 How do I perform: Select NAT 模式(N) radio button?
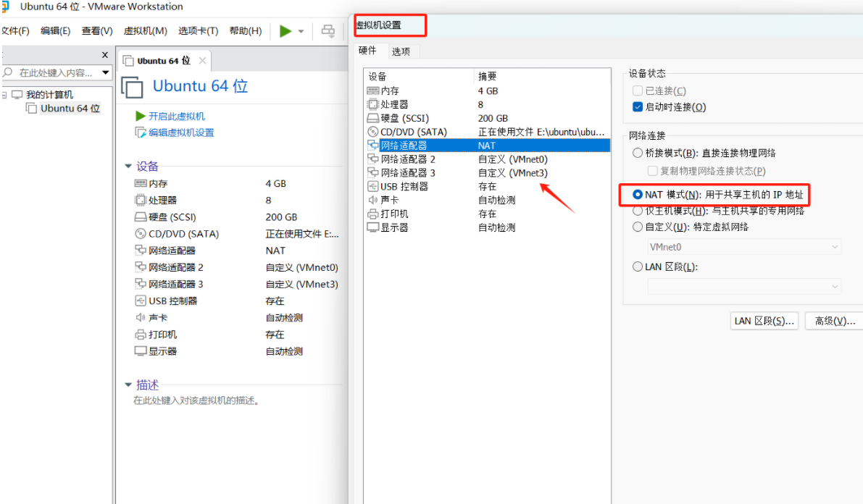(x=638, y=194)
